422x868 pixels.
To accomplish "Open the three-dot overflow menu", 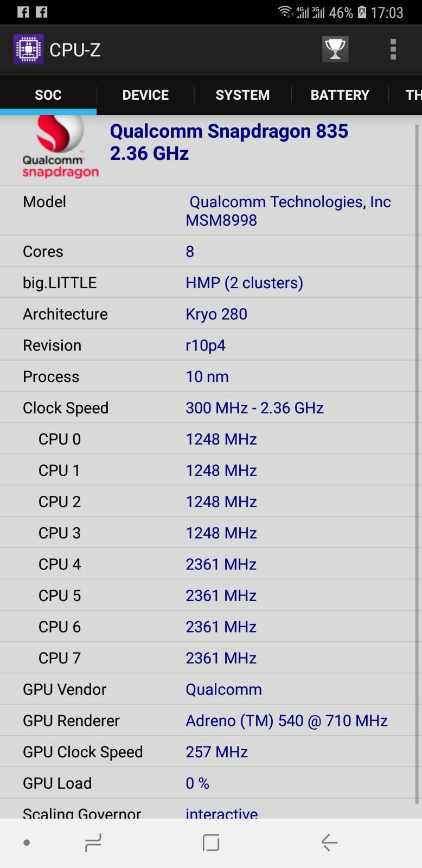I will coord(393,50).
